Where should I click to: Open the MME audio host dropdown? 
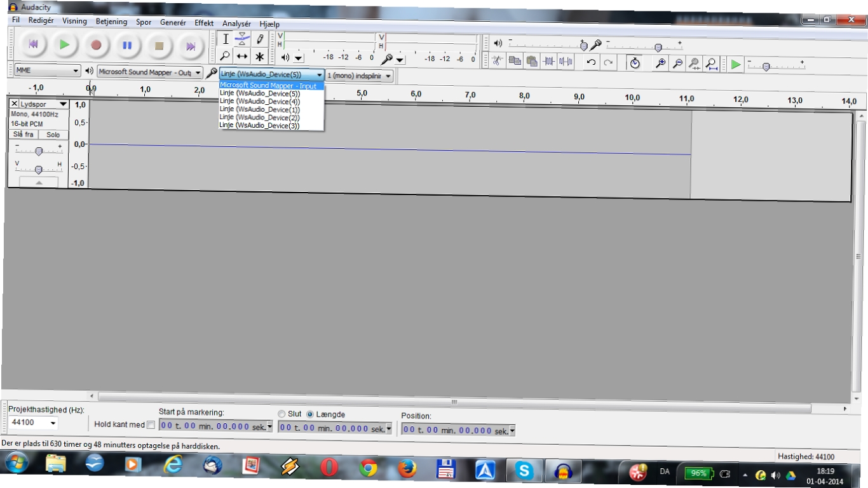coord(48,71)
